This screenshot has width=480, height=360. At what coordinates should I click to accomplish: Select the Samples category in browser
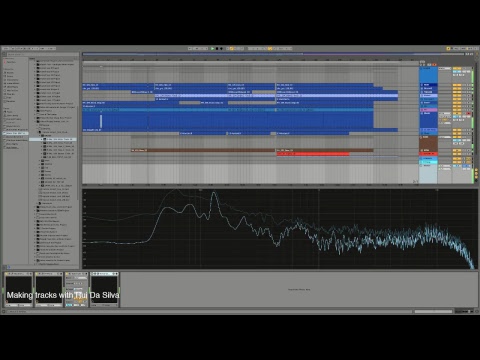tap(11, 101)
